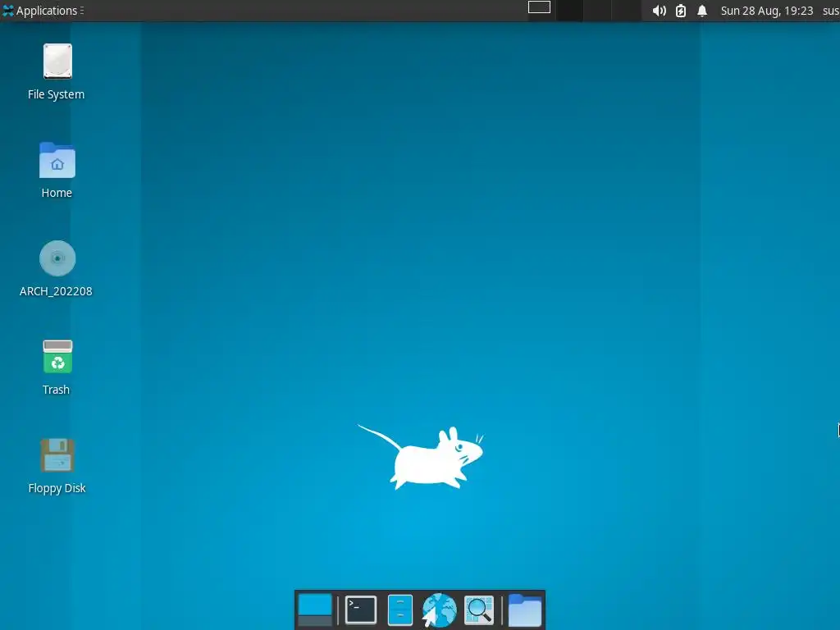Select the File System desktop icon
Viewport: 840px width, 630px height.
(57, 72)
